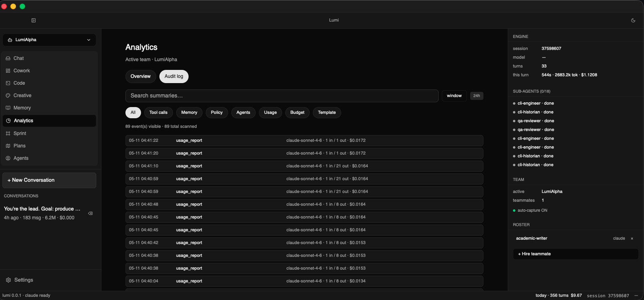Viewport: 644px width, 300px height.
Task: Click the Creative palette icon
Action: coord(8,95)
